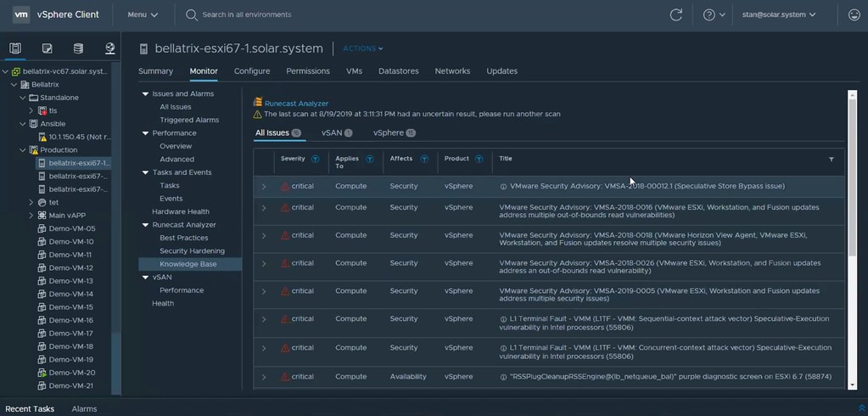Screen dimensions: 868x416
Task: Open the Runecast Analyzer link
Action: pyautogui.click(x=296, y=104)
